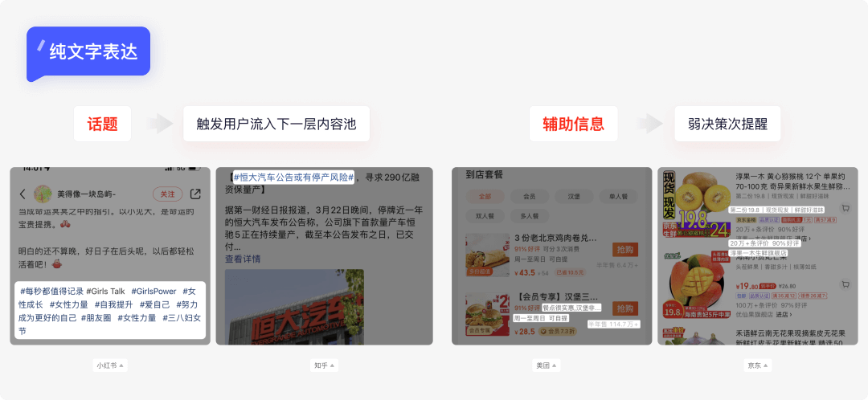868x400 pixels.
Task: Select 全部 filter chip in 到店套餐
Action: pos(485,197)
